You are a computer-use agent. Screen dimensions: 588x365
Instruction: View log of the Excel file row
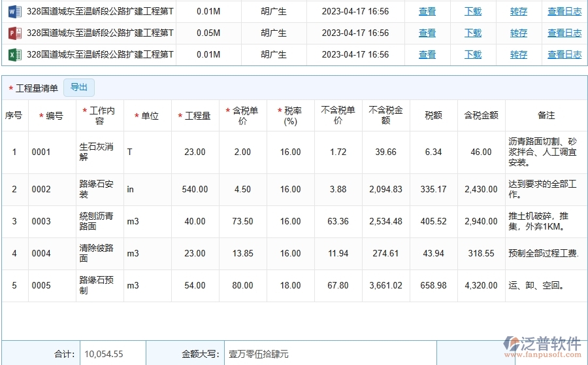pyautogui.click(x=564, y=54)
